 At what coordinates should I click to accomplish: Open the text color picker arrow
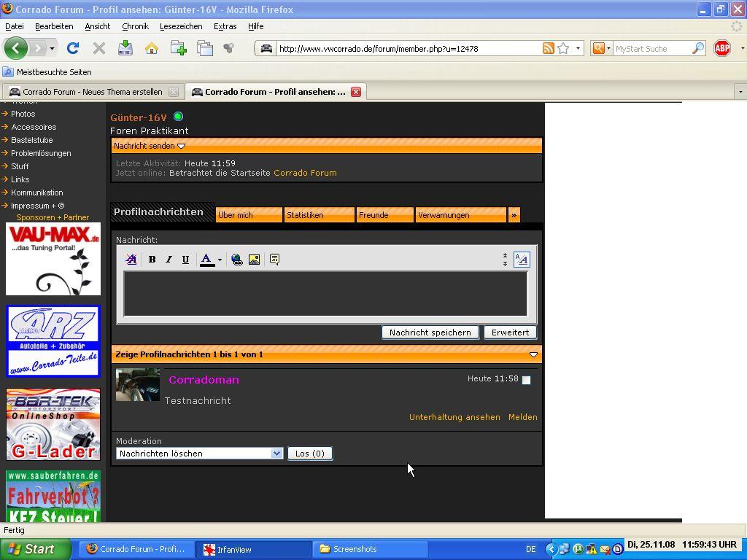point(220,260)
